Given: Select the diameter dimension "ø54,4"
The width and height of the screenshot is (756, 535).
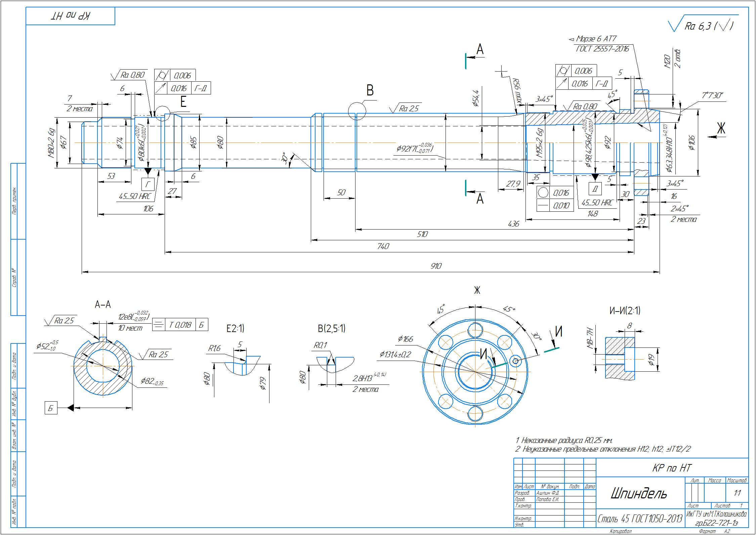Looking at the screenshot, I should 475,98.
